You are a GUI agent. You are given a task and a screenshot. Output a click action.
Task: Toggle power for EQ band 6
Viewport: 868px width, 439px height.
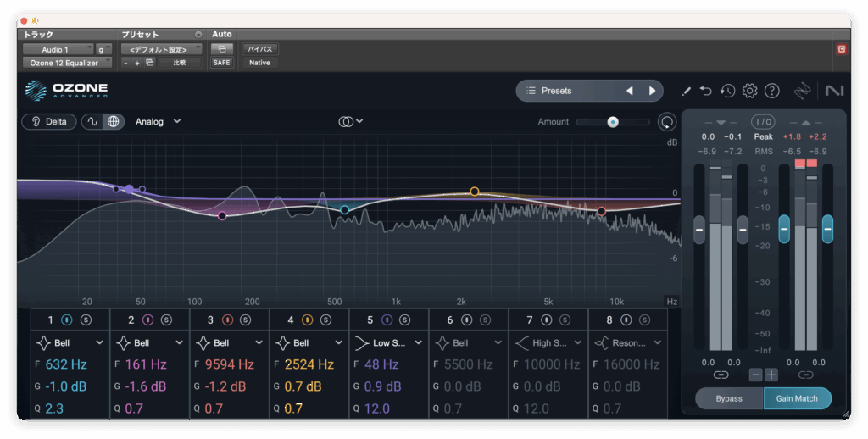tap(466, 320)
